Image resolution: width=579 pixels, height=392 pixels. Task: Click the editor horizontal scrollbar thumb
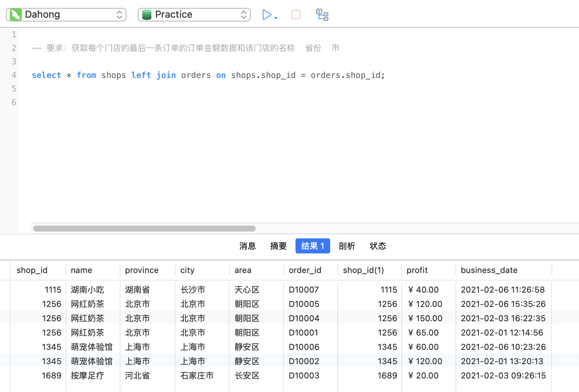pyautogui.click(x=144, y=229)
